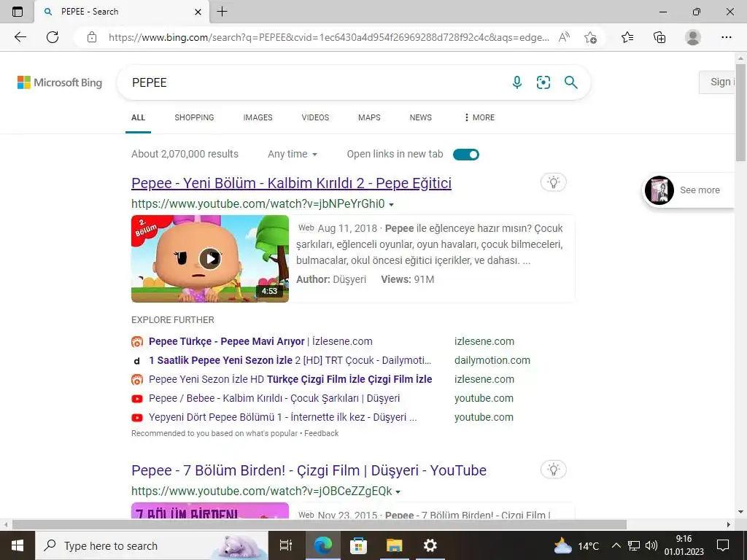The width and height of the screenshot is (747, 560).
Task: Click Microsoft Edge taskbar icon
Action: point(322,545)
